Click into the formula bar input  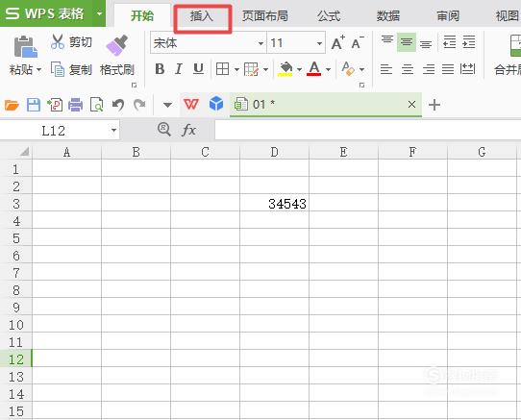pyautogui.click(x=368, y=130)
